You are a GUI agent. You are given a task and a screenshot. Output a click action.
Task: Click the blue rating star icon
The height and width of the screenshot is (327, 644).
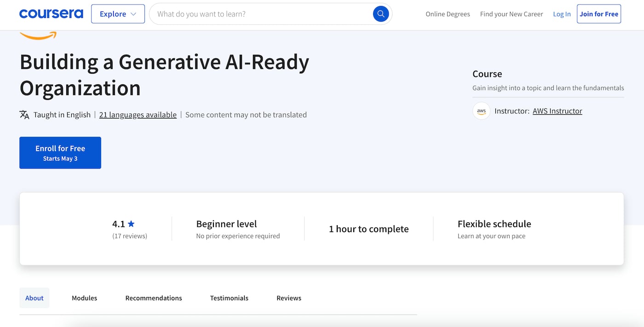coord(132,223)
